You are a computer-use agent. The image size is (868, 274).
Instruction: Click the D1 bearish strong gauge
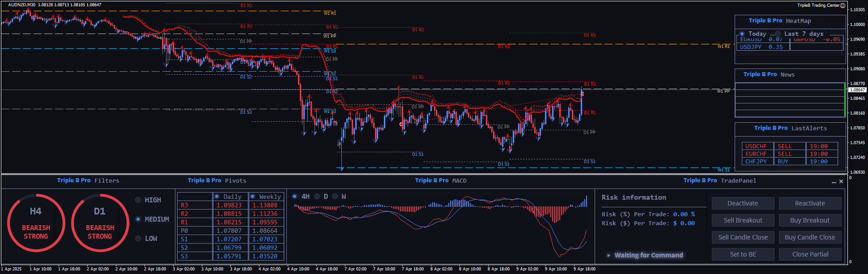(x=100, y=223)
